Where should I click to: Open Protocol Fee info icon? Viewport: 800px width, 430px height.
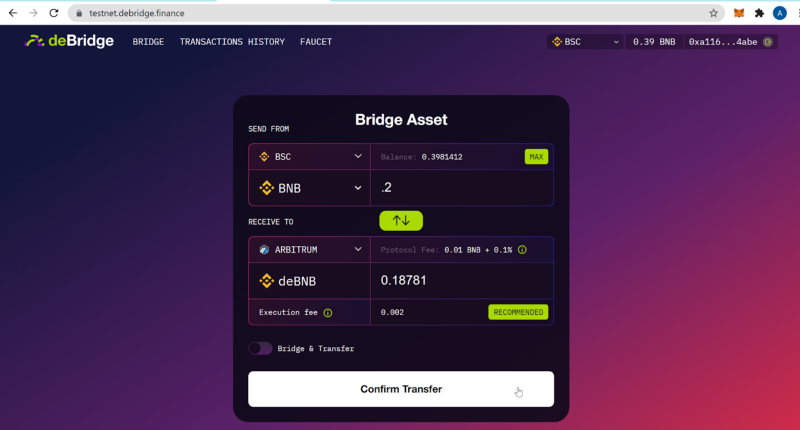[x=522, y=249]
